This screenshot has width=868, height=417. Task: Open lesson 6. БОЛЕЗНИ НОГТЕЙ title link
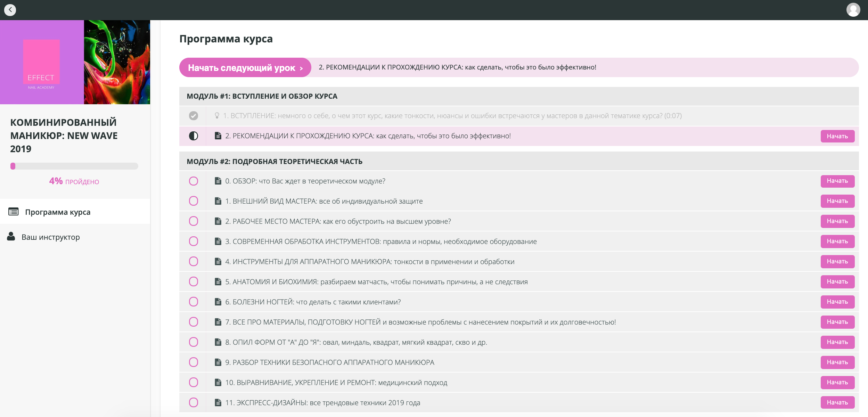tap(313, 302)
